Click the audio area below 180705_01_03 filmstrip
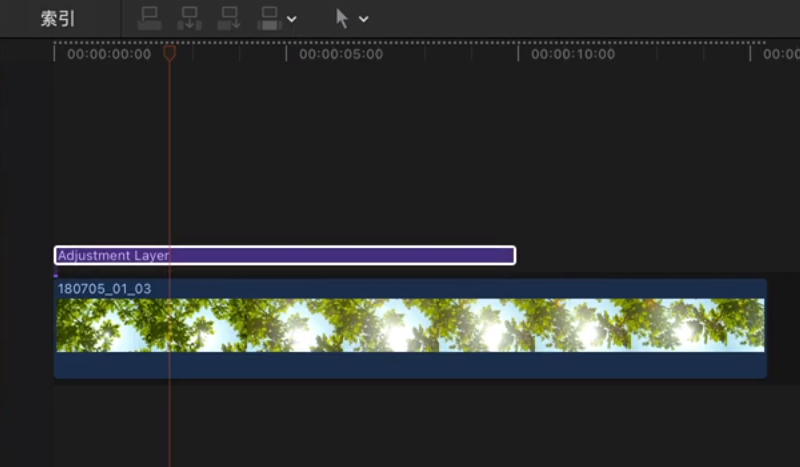The image size is (800, 467). [x=410, y=364]
